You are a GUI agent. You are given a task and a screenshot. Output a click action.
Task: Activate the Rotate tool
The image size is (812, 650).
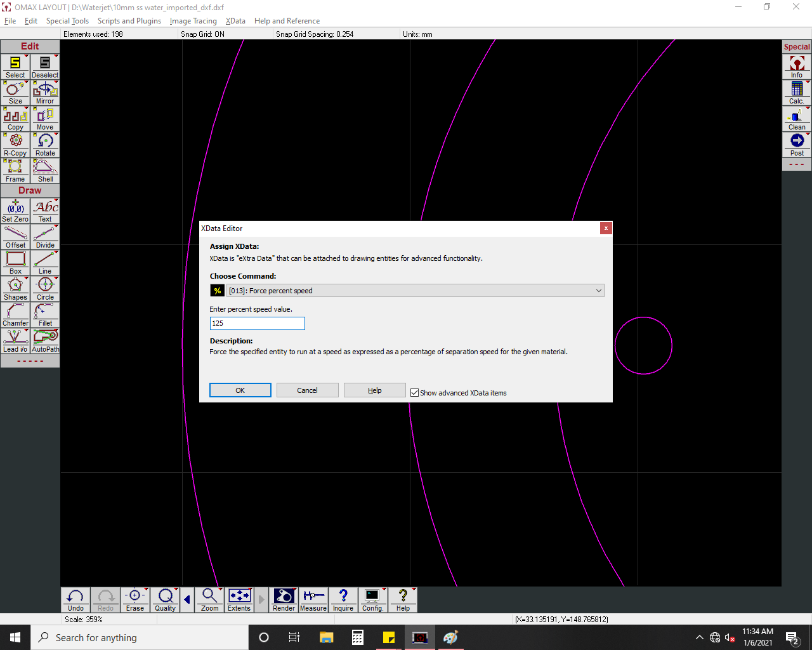45,145
